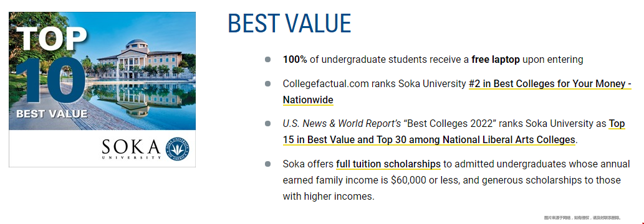
Task: Click the small Chinese copyright notice text
Action: click(582, 217)
